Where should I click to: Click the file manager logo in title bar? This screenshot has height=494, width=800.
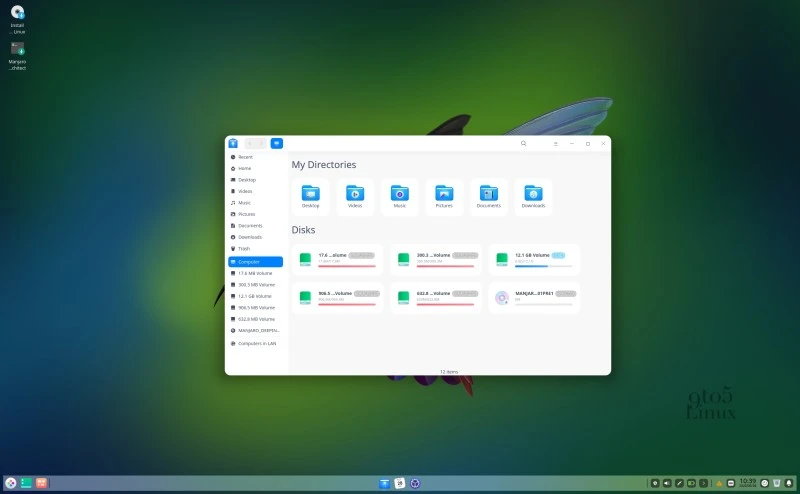coord(233,143)
